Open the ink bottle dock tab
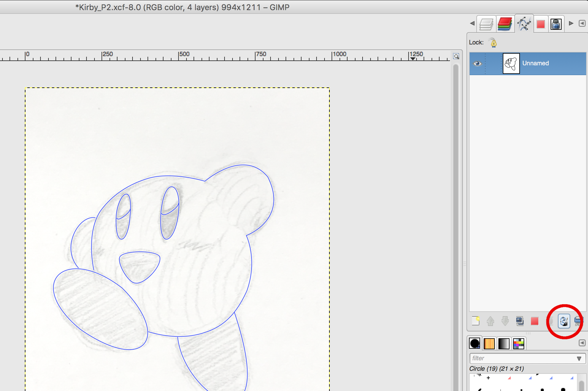The height and width of the screenshot is (391, 588). point(556,24)
